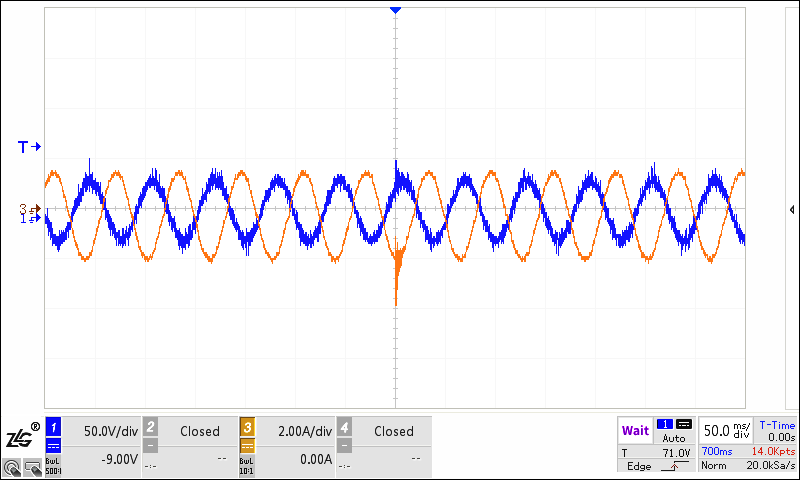Click the channel 3 DC coupling icon
Viewport: 800px width, 480px height.
click(x=247, y=445)
